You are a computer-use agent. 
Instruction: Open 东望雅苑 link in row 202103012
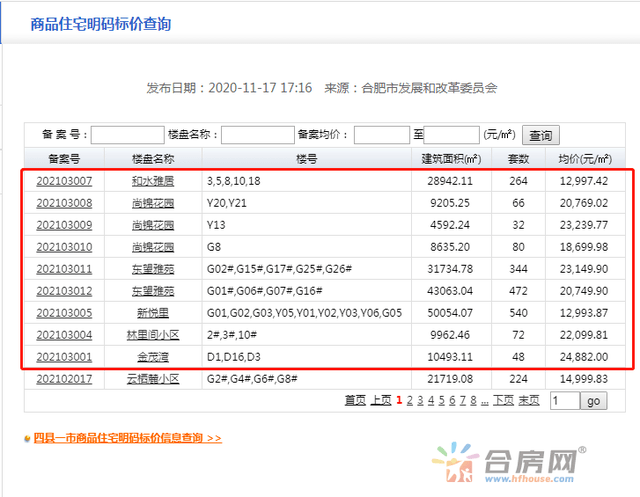(153, 291)
